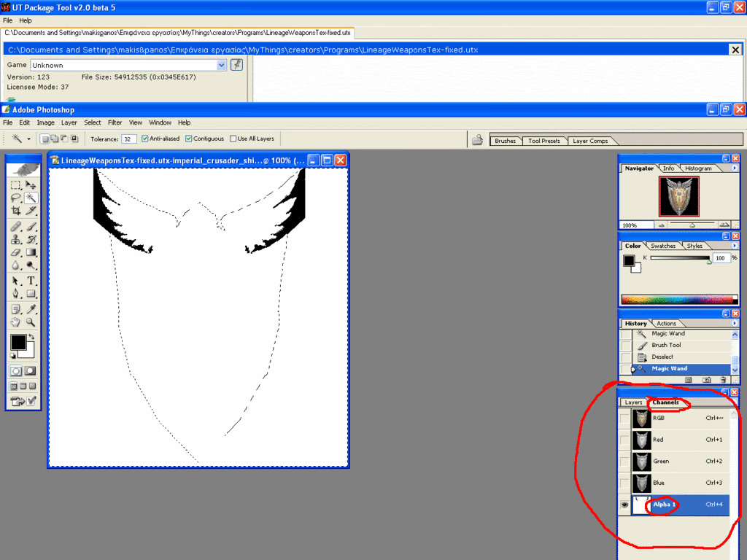Choose the Hand tool
The height and width of the screenshot is (560, 747).
point(16,322)
